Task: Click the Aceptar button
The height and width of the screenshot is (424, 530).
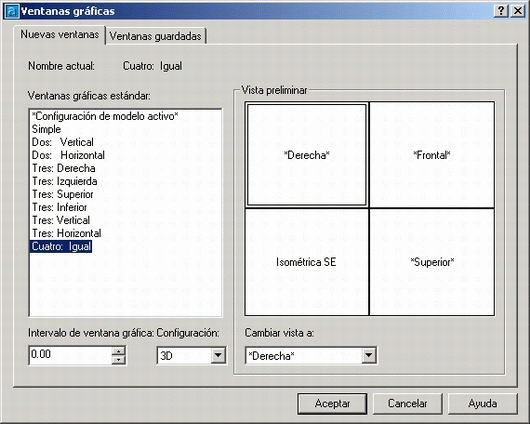Action: pyautogui.click(x=332, y=403)
